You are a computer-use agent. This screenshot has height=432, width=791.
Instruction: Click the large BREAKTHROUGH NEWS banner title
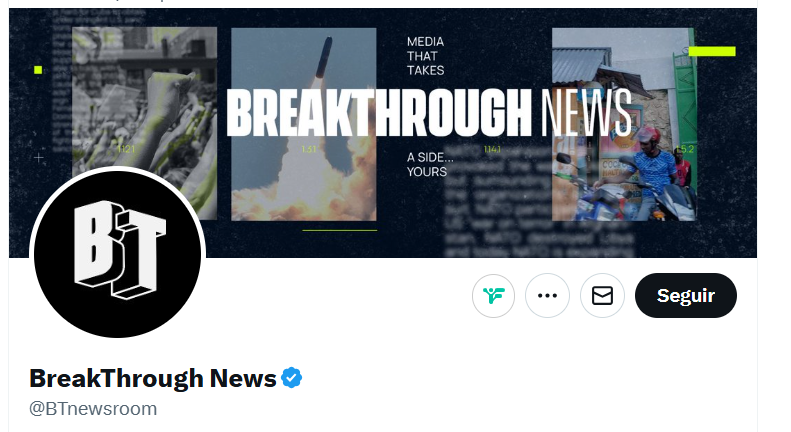tap(429, 113)
